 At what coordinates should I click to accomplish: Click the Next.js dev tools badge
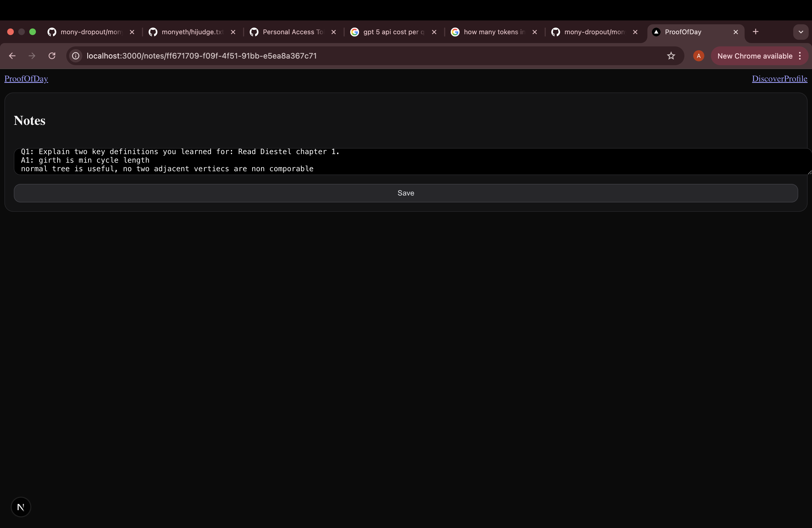pos(21,507)
